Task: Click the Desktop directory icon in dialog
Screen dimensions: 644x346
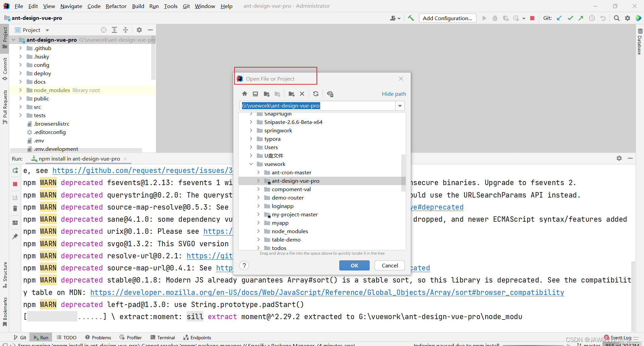Action: pyautogui.click(x=255, y=94)
